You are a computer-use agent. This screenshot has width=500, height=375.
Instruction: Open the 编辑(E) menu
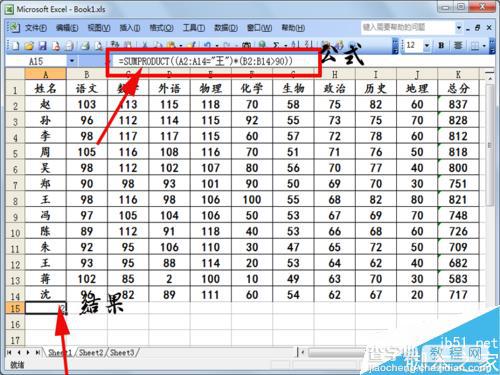(67, 28)
